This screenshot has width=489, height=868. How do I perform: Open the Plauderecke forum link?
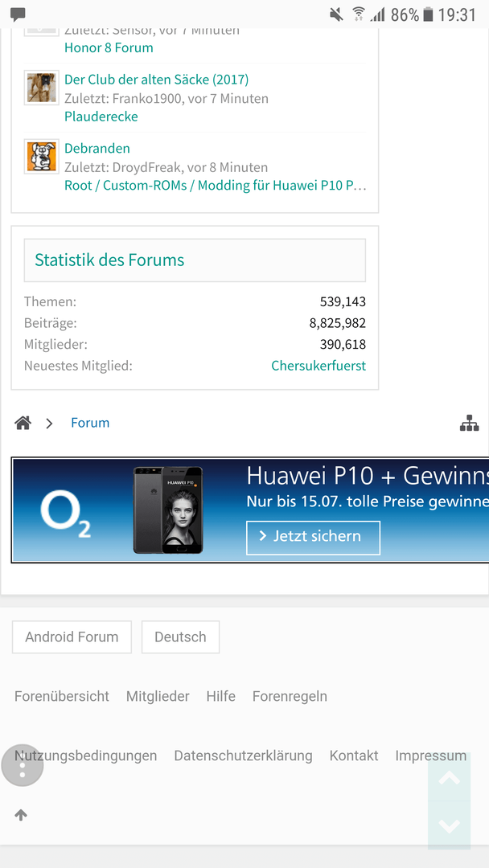click(101, 117)
